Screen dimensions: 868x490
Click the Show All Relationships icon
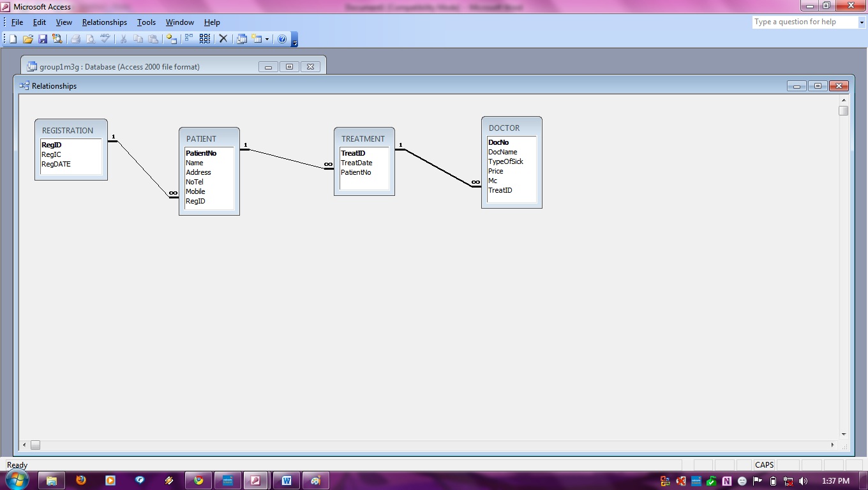coord(206,39)
